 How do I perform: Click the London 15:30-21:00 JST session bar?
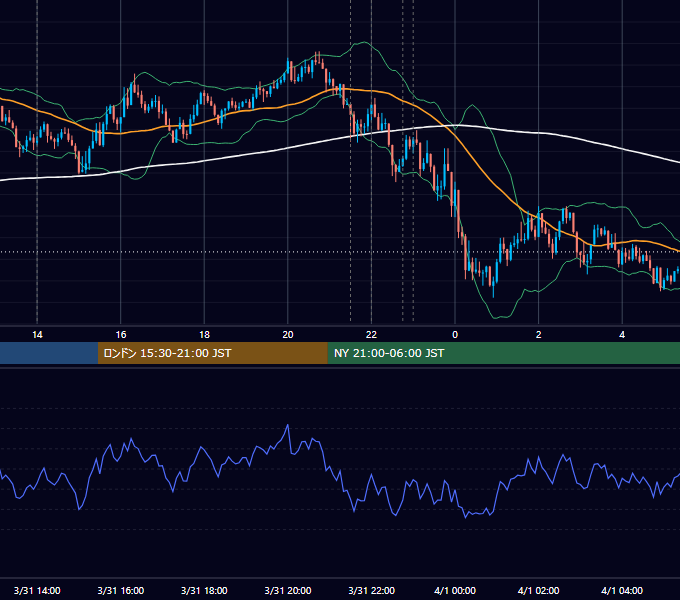212,353
